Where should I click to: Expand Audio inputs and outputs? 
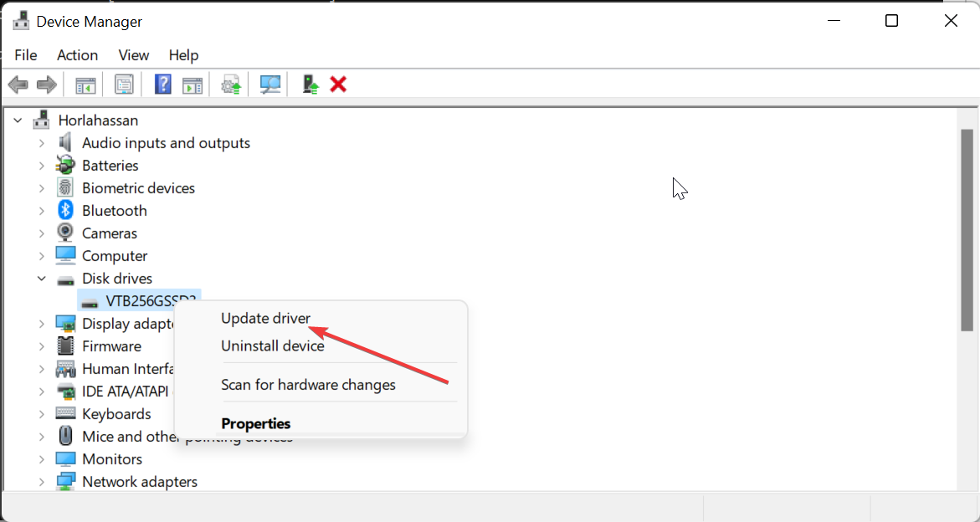[x=42, y=143]
